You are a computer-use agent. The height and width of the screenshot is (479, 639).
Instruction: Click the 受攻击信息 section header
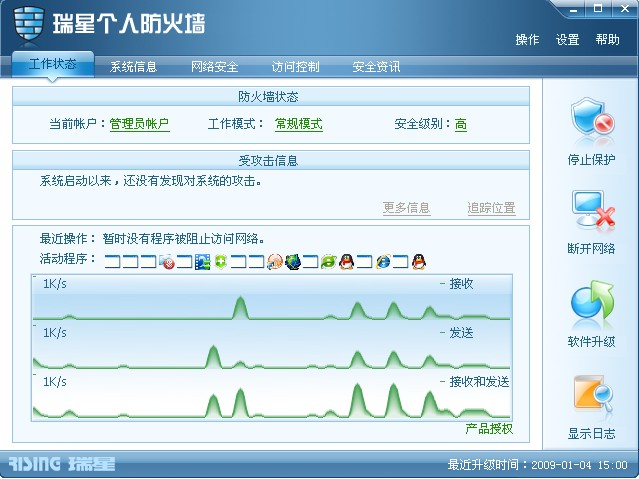point(271,161)
